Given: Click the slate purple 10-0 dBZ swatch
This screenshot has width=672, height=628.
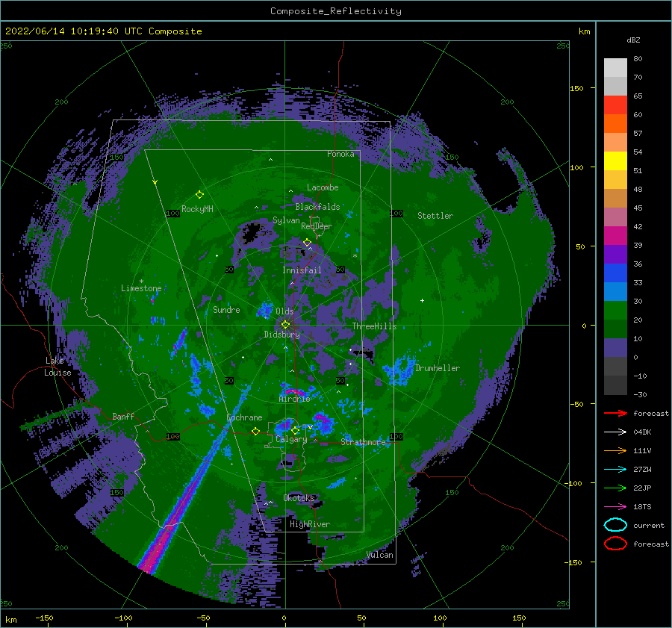Looking at the screenshot, I should click(615, 348).
